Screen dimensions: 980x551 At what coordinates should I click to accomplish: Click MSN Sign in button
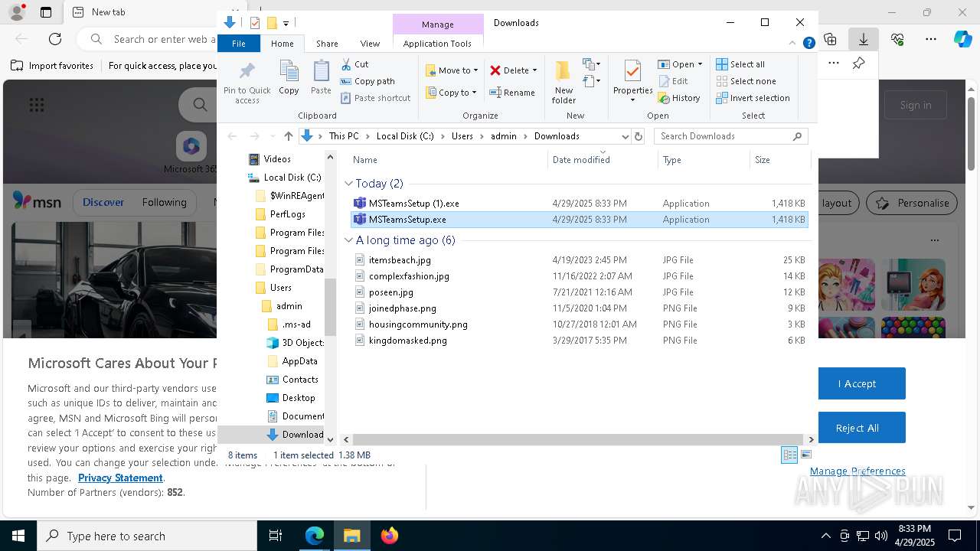coord(916,105)
